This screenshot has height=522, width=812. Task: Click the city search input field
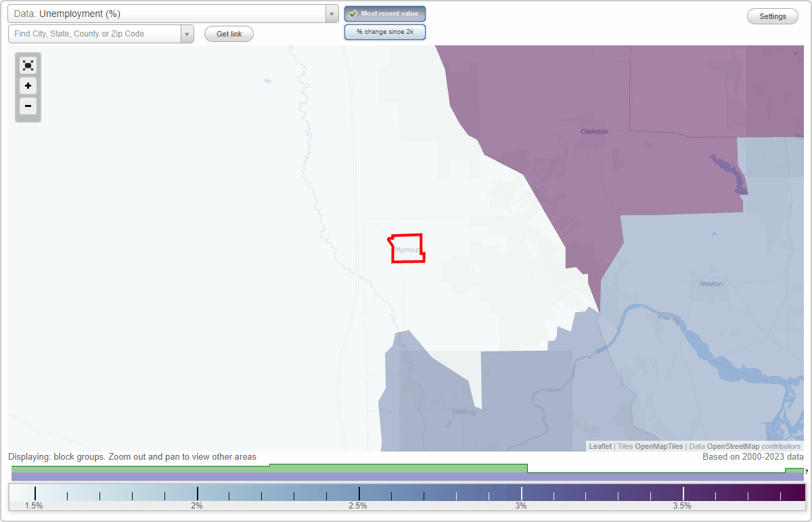[x=95, y=33]
